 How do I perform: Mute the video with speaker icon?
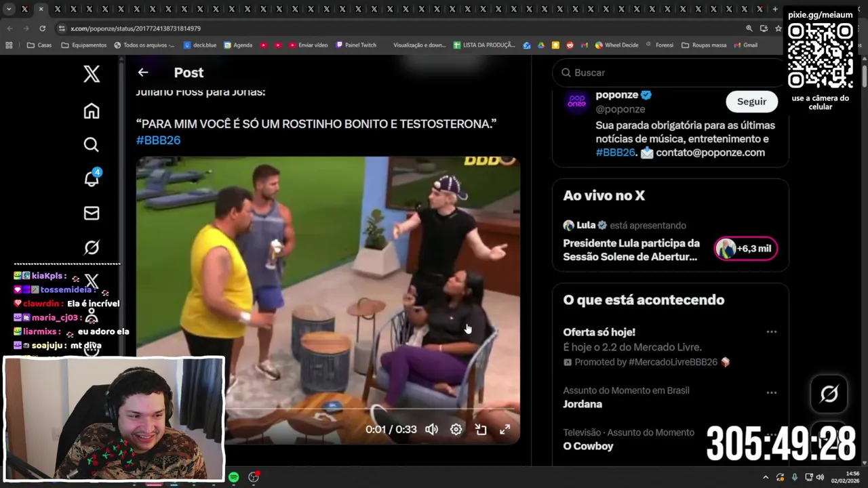tap(431, 429)
